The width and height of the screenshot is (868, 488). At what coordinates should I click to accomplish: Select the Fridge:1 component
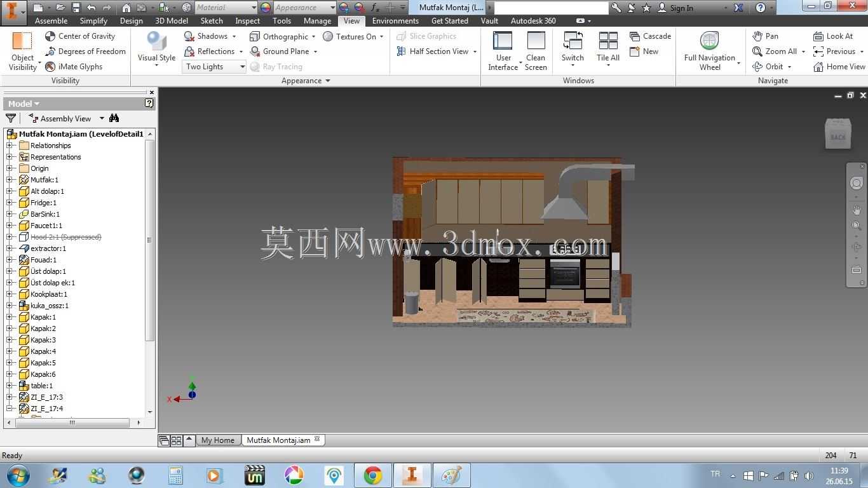click(x=43, y=203)
